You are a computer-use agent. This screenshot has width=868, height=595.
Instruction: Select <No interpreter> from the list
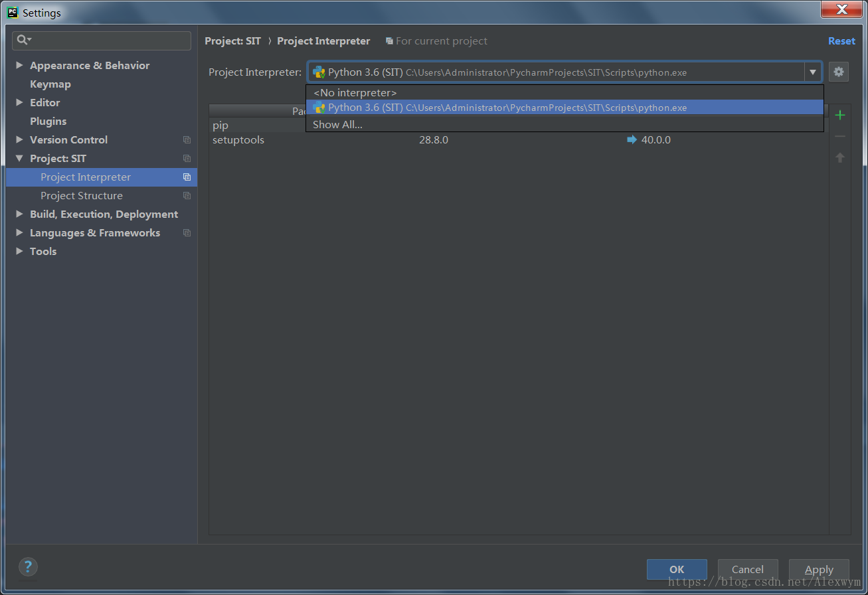564,93
